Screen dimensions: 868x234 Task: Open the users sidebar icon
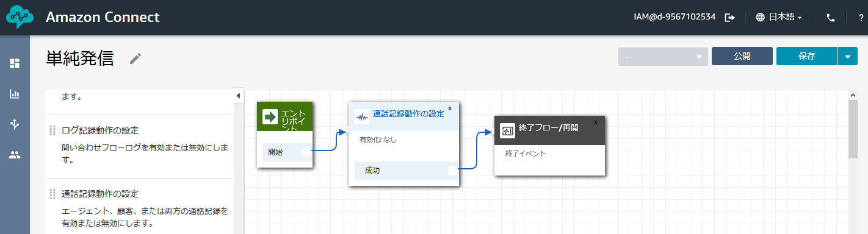(15, 155)
